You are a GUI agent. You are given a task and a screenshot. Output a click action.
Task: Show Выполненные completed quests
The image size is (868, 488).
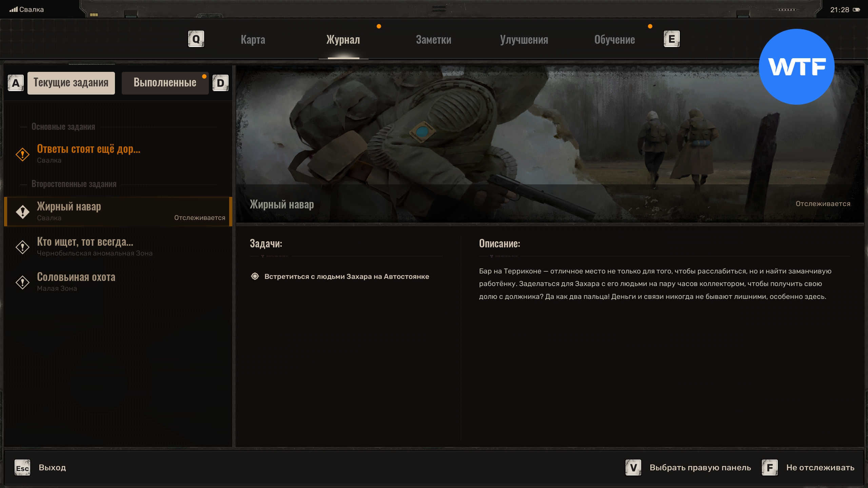point(165,83)
